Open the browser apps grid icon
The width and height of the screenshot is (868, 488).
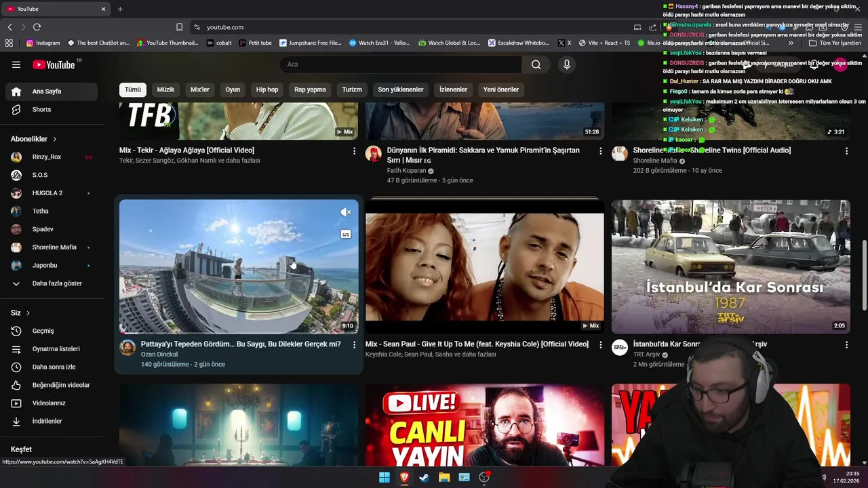pyautogui.click(x=9, y=43)
